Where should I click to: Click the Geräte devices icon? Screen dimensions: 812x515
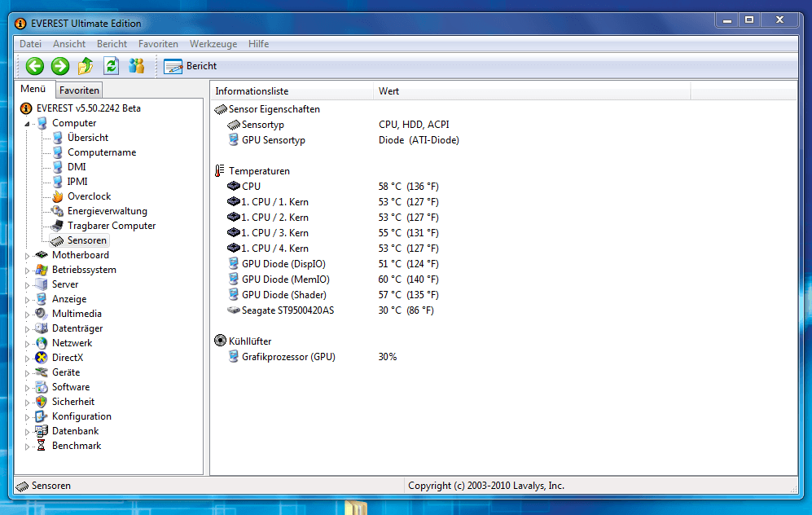[x=42, y=372]
